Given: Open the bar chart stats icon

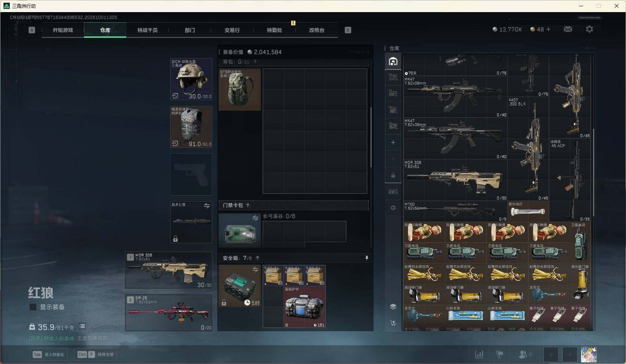Looking at the screenshot, I should 479,354.
